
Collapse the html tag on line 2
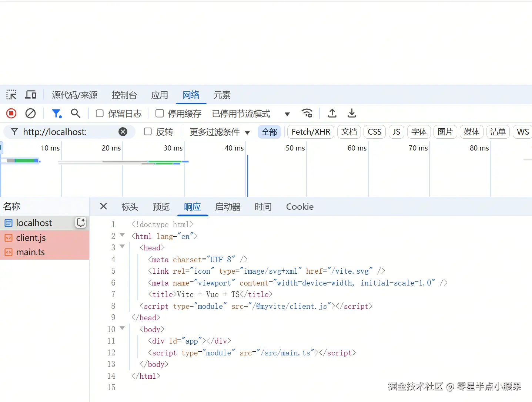coord(122,235)
